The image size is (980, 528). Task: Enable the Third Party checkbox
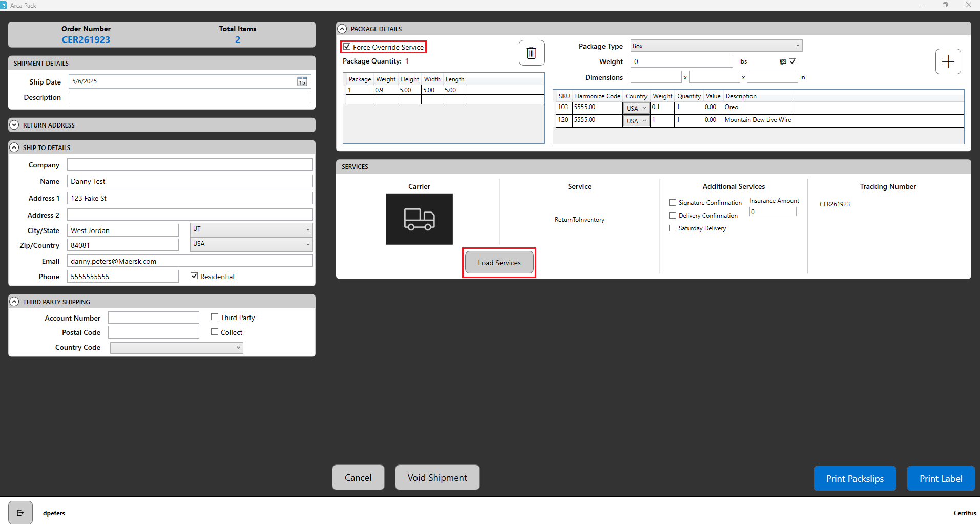(215, 317)
